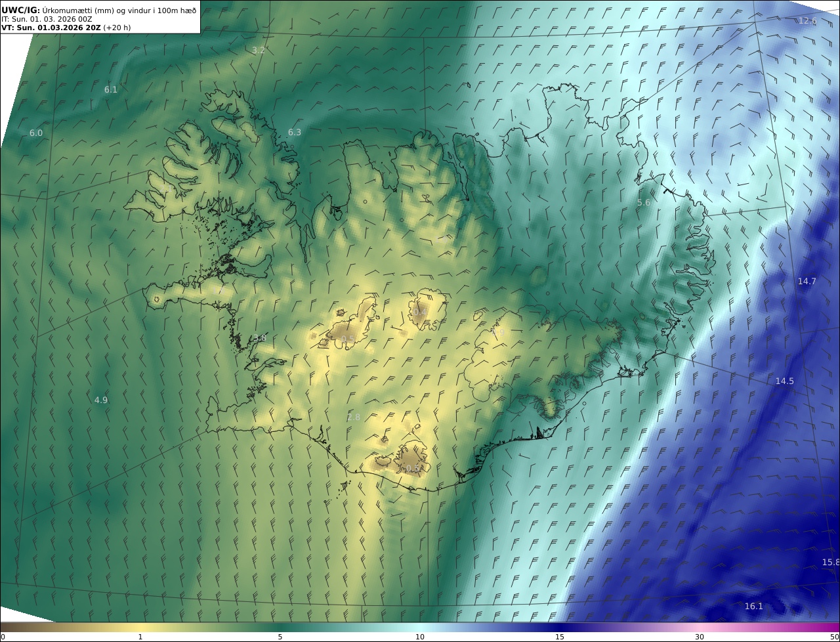Click the colorbar tick label 50
840x642 pixels.
coord(834,637)
